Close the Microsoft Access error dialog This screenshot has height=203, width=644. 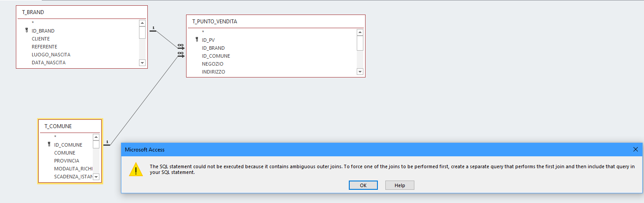click(x=635, y=149)
